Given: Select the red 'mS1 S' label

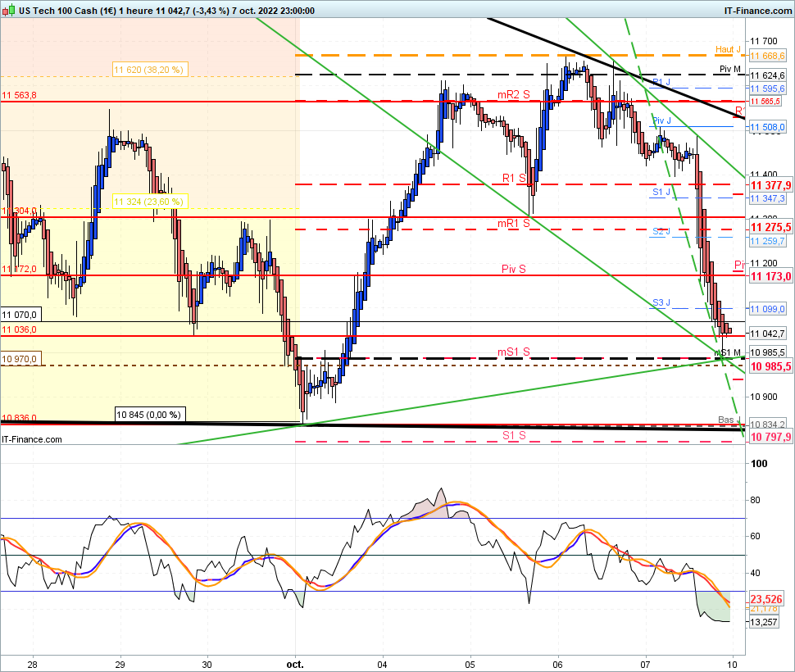Looking at the screenshot, I should (514, 352).
